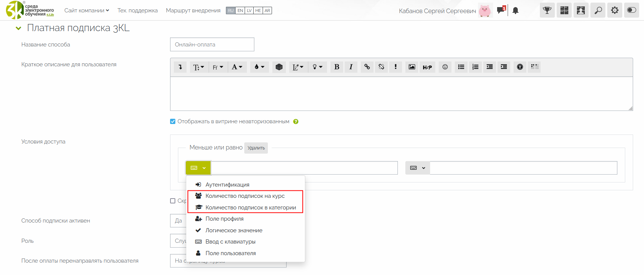This screenshot has height=275, width=644.
Task: Open the font color droplet picker
Action: [259, 67]
